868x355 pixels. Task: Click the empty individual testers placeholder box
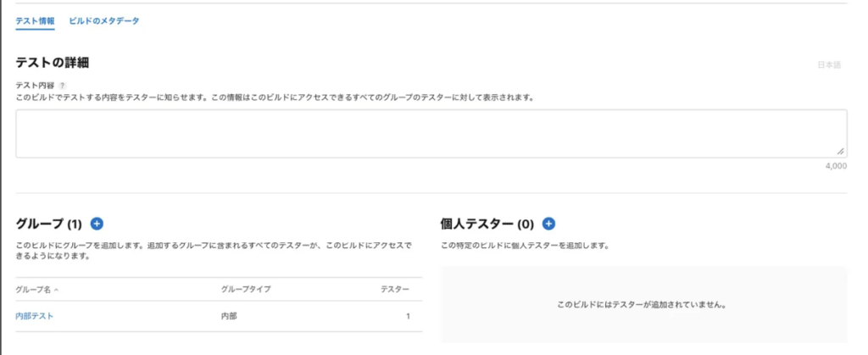[x=643, y=303]
